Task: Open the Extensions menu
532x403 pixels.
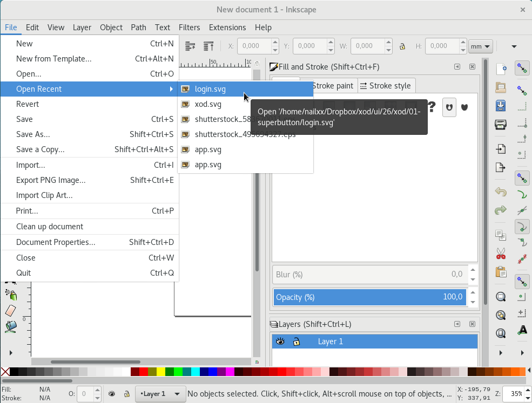Action: (227, 28)
